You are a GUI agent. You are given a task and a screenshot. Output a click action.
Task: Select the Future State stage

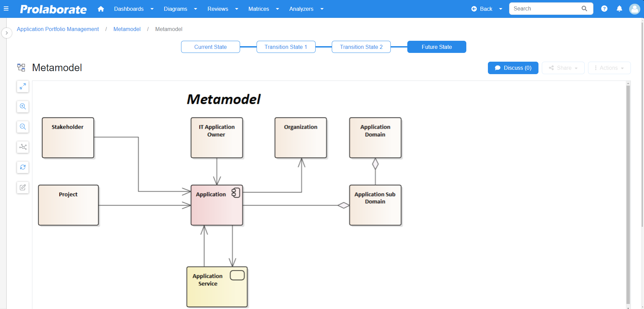click(437, 47)
